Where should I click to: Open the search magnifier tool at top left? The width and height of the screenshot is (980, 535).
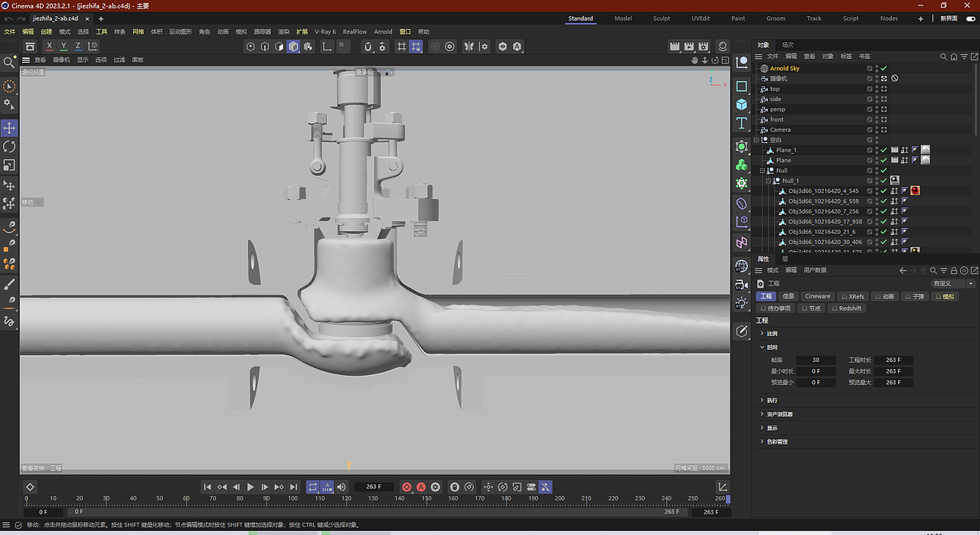pyautogui.click(x=9, y=62)
